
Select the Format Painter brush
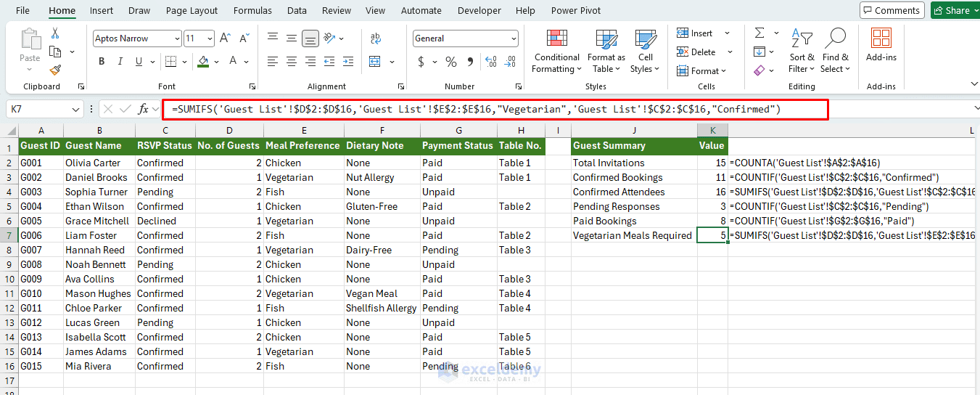tap(55, 70)
